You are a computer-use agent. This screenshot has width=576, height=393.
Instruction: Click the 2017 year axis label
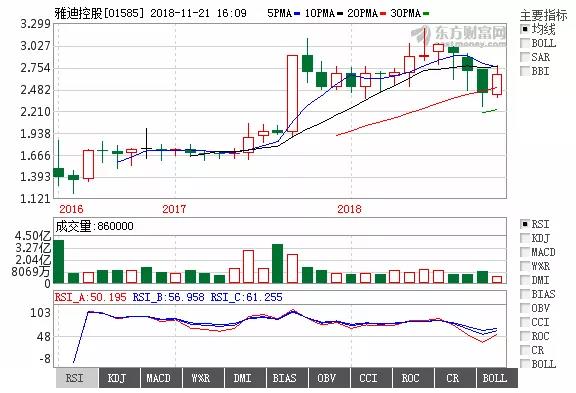[174, 209]
